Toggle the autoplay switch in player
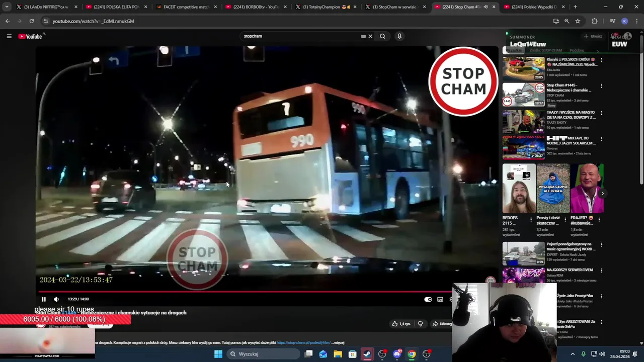This screenshot has width=644, height=362. tap(428, 299)
